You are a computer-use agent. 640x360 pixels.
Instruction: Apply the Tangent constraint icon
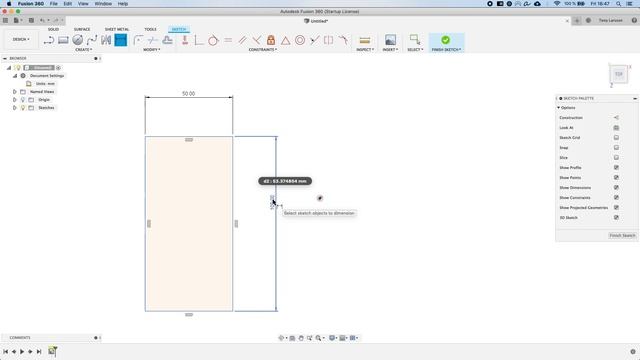213,40
